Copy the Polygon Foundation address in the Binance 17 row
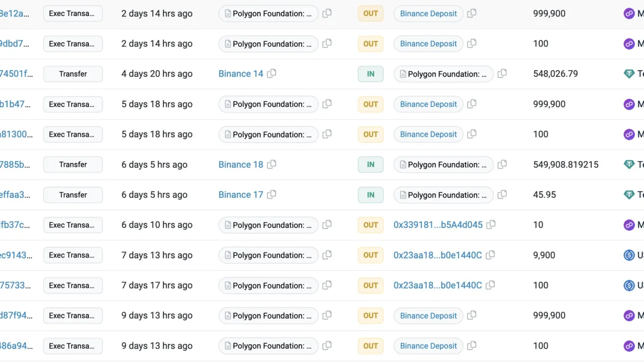This screenshot has width=644, height=363. pos(502,194)
